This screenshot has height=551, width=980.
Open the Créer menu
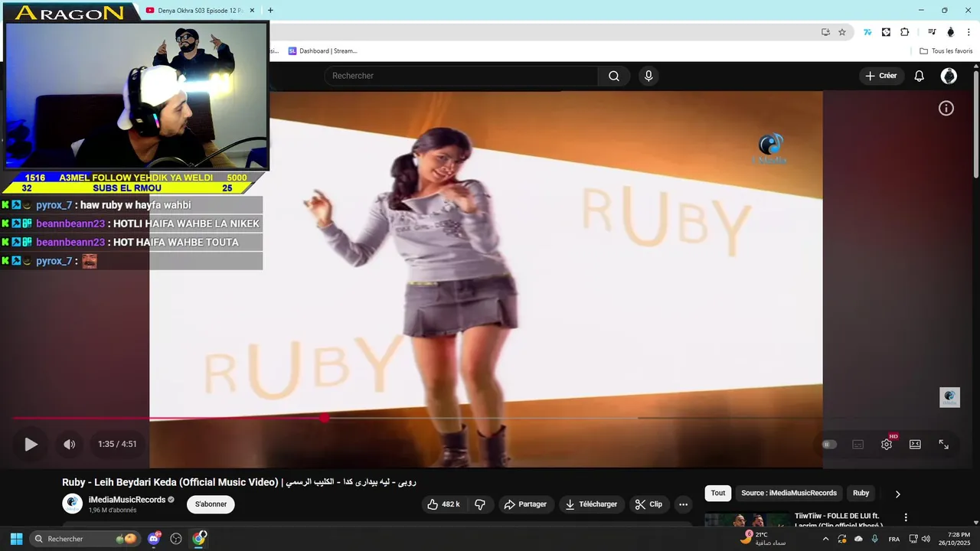pyautogui.click(x=880, y=76)
